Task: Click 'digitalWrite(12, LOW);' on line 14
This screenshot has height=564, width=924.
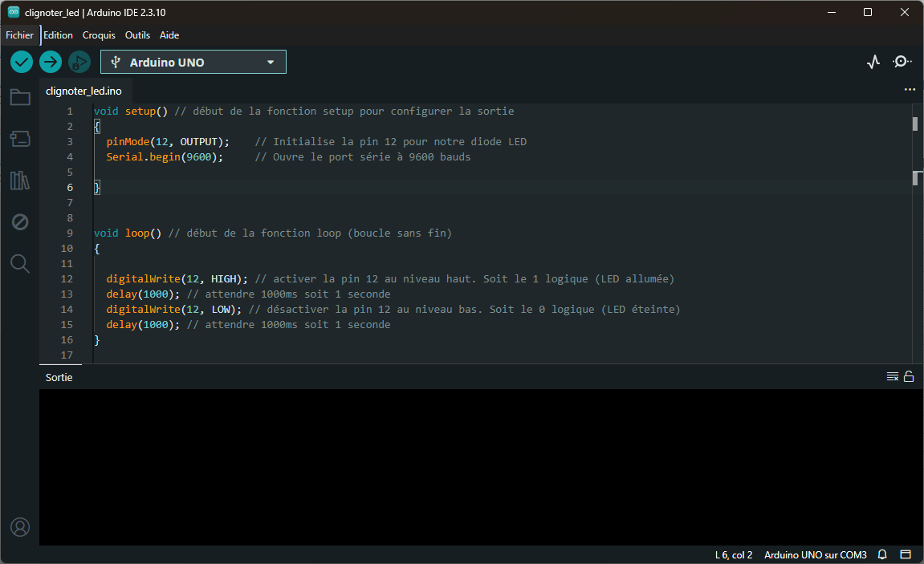Action: click(174, 310)
